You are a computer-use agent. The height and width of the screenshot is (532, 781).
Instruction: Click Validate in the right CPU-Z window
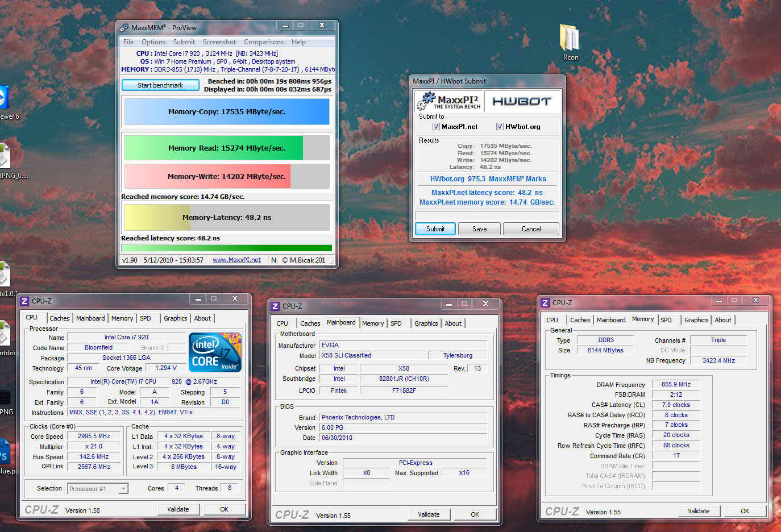[699, 511]
